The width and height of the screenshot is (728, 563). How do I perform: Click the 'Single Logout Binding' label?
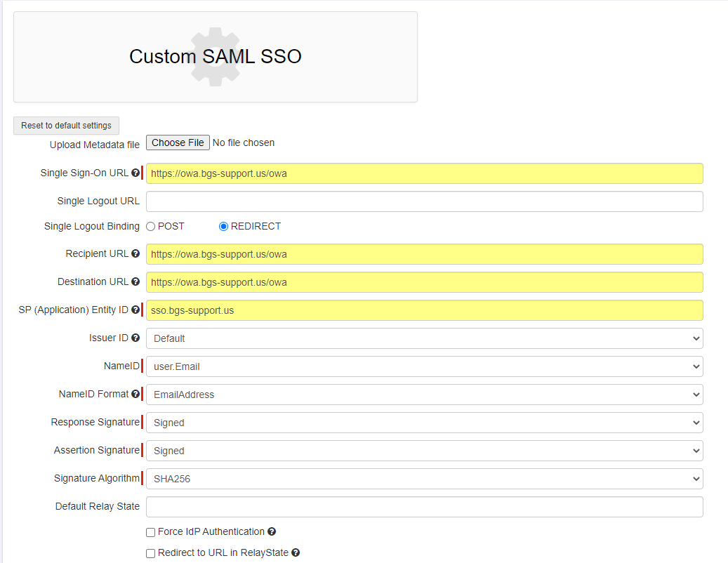pos(92,226)
